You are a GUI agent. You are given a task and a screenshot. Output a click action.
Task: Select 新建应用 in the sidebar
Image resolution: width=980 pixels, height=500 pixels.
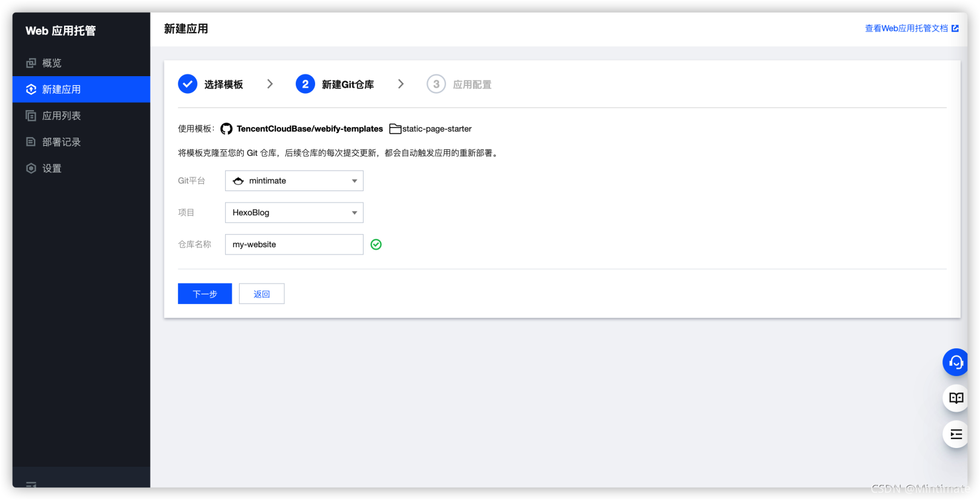[x=81, y=89]
